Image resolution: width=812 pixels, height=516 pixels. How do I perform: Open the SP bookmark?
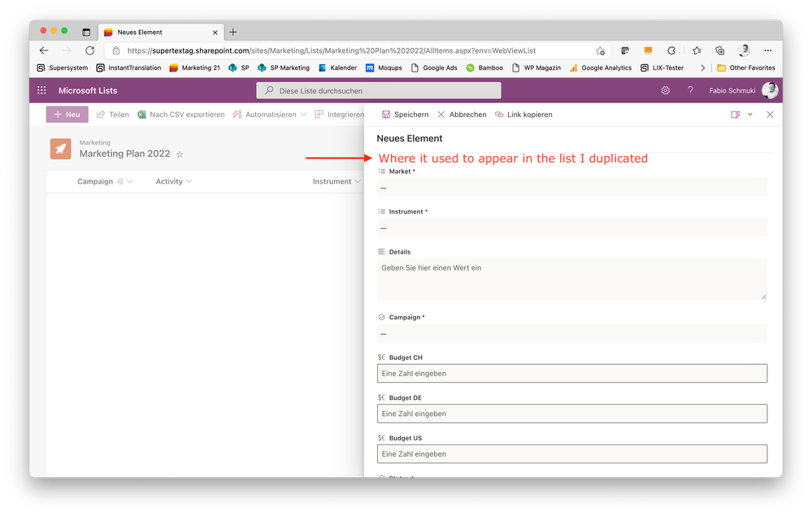coord(239,67)
